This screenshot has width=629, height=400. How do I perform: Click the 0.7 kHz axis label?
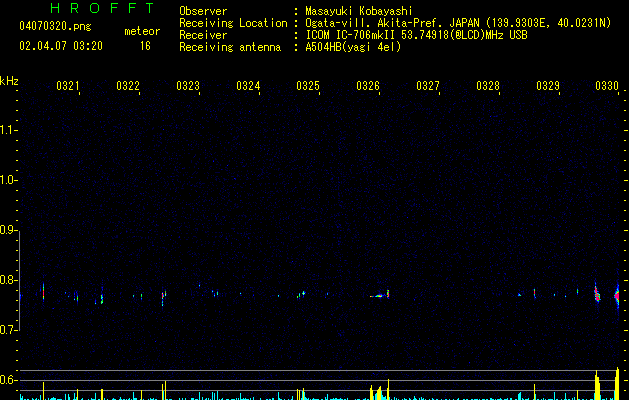coord(8,330)
